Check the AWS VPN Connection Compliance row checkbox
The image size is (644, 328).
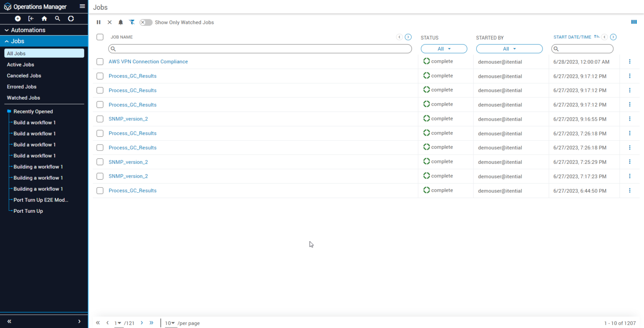pyautogui.click(x=100, y=62)
